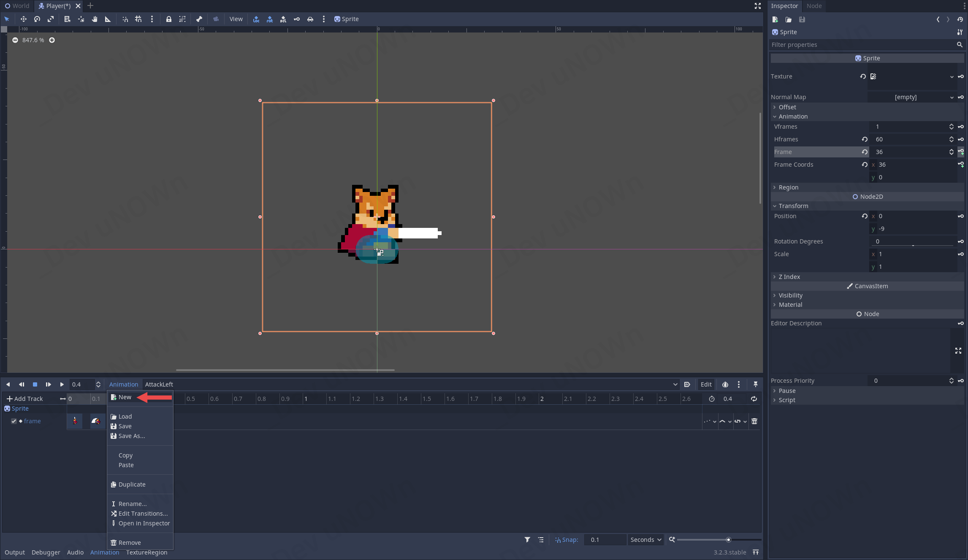Click trash icon to remove frame track

pos(754,421)
